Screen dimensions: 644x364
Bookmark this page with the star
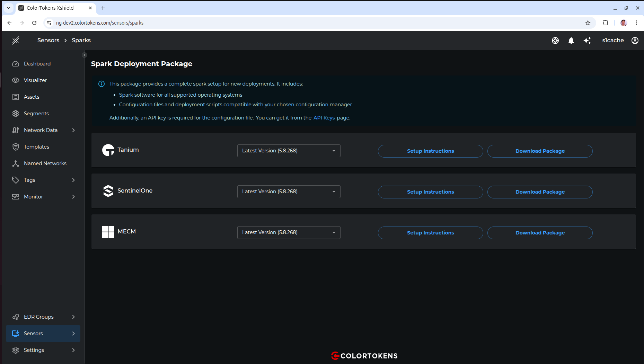[588, 23]
